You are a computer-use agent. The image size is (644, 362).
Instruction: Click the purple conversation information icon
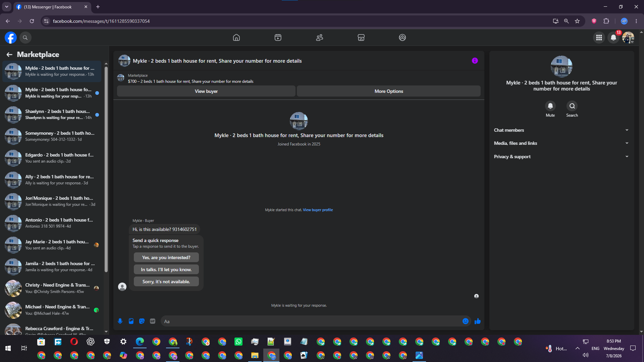(475, 61)
